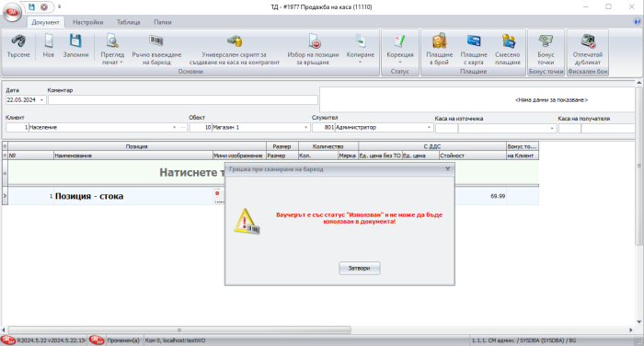Click the Копиране icon
Screen dimensions: 644x346
pos(361,41)
